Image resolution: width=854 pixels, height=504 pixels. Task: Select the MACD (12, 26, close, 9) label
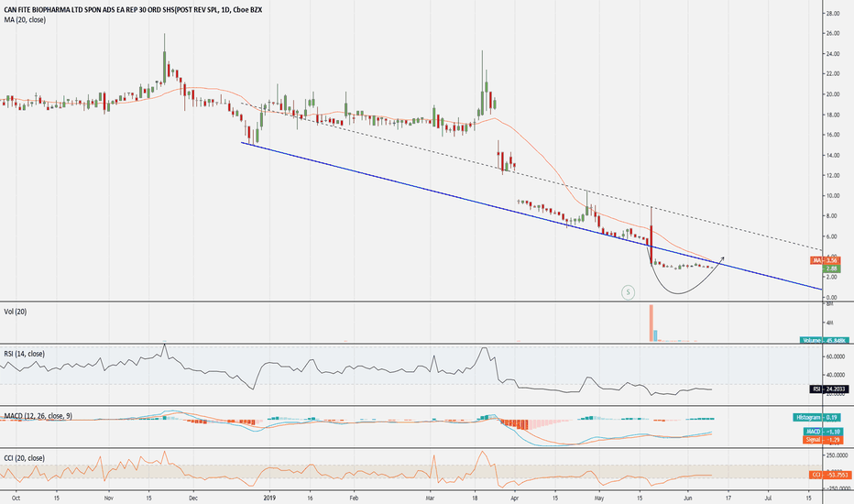coord(38,416)
